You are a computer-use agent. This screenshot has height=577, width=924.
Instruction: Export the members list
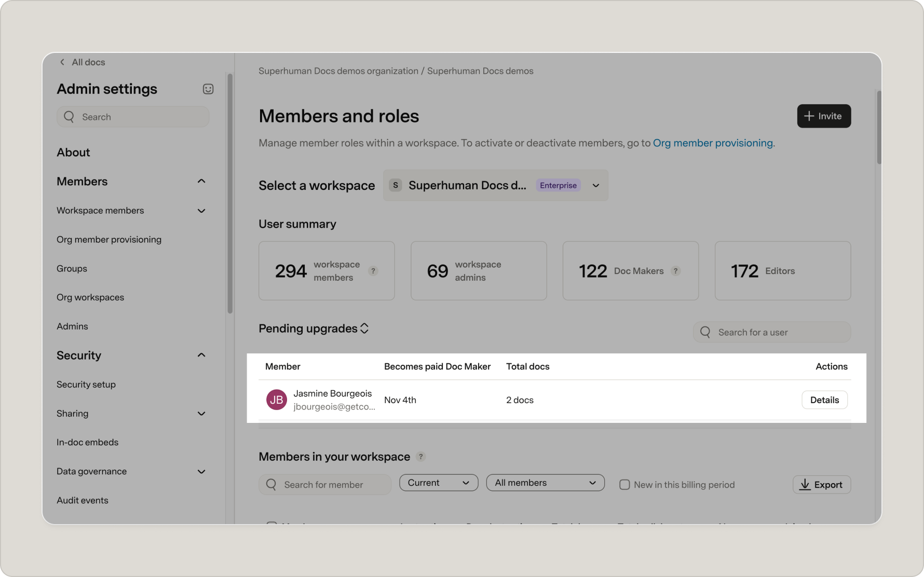(821, 485)
